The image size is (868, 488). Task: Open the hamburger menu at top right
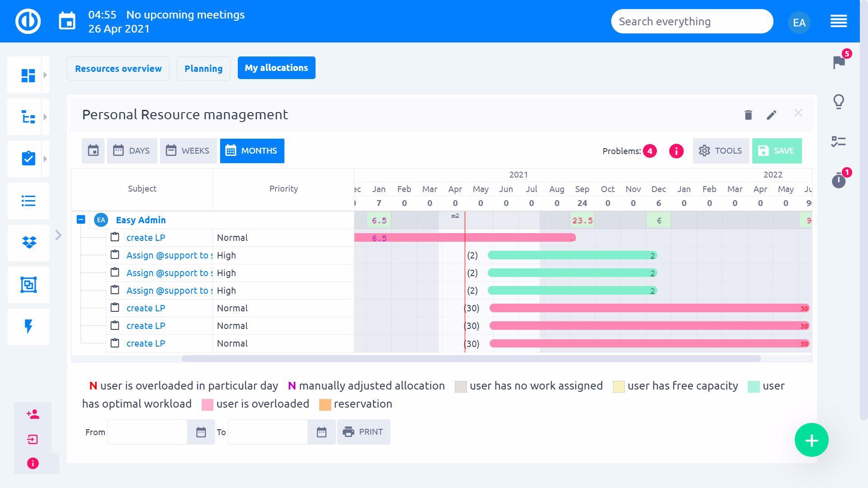(839, 21)
